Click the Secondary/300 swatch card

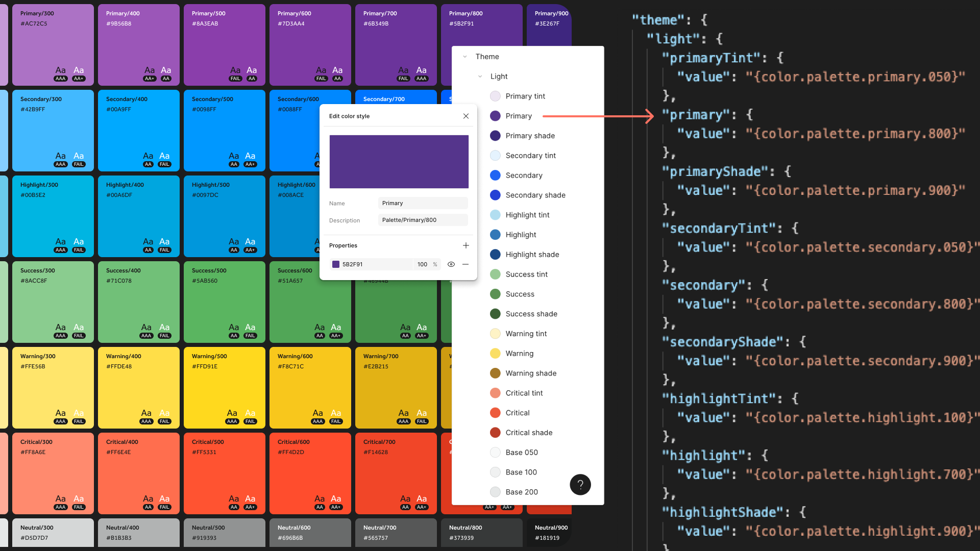(53, 131)
